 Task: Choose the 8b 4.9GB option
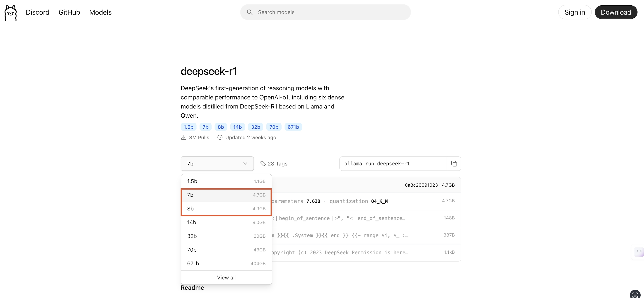click(x=226, y=209)
